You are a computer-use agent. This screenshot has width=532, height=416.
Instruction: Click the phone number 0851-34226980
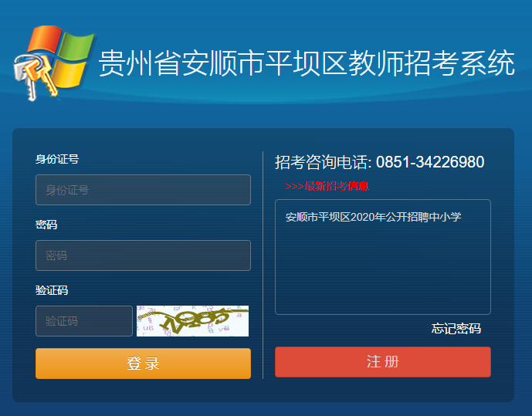click(430, 162)
